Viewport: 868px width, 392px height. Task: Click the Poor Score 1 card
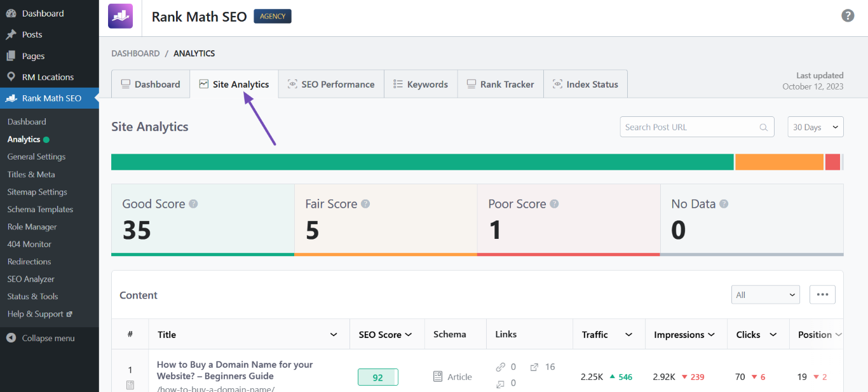[569, 220]
